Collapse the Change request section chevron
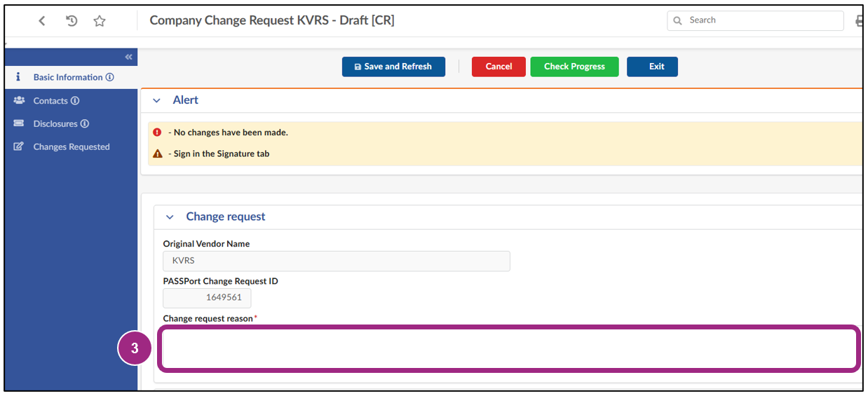This screenshot has width=868, height=396. 170,217
